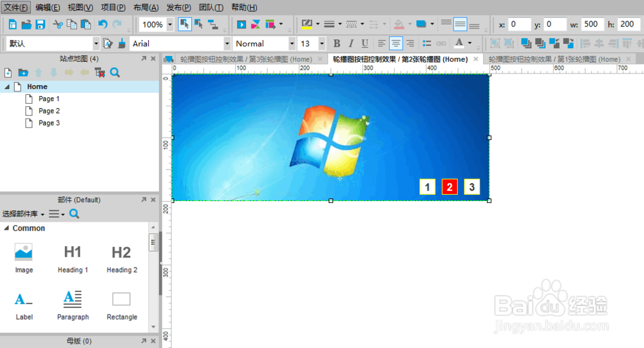Image resolution: width=644 pixels, height=348 pixels.
Task: Open the fill color bucket
Action: tap(399, 24)
